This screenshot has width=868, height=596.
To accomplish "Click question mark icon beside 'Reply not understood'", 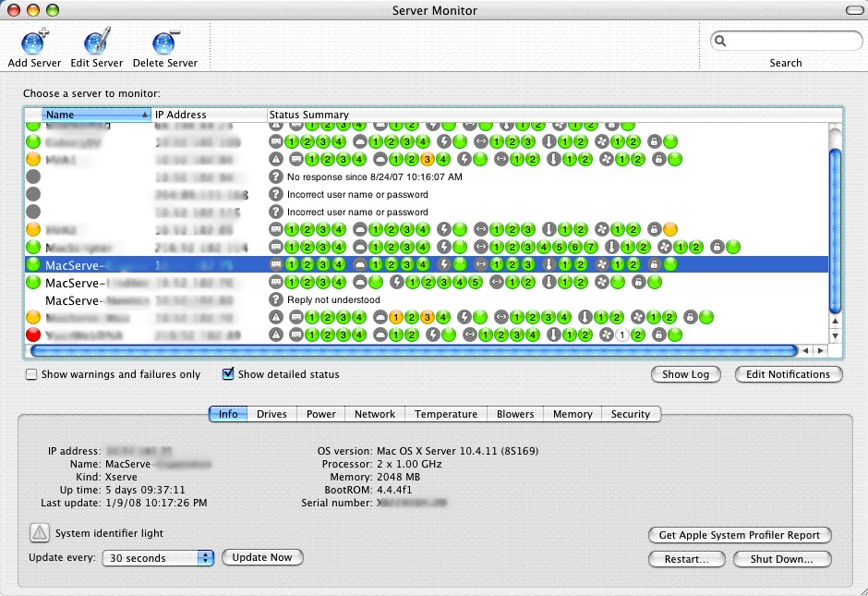I will click(276, 299).
